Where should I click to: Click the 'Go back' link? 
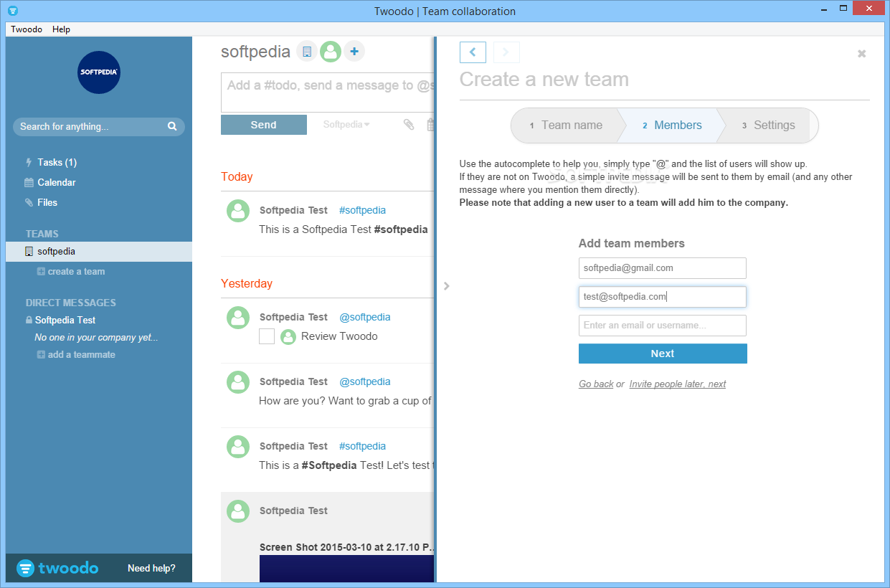point(596,384)
